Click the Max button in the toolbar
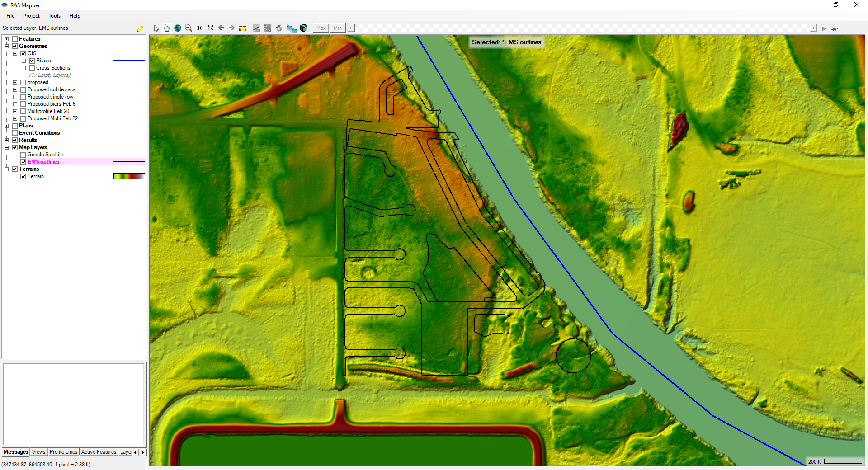The image size is (868, 470). (321, 28)
